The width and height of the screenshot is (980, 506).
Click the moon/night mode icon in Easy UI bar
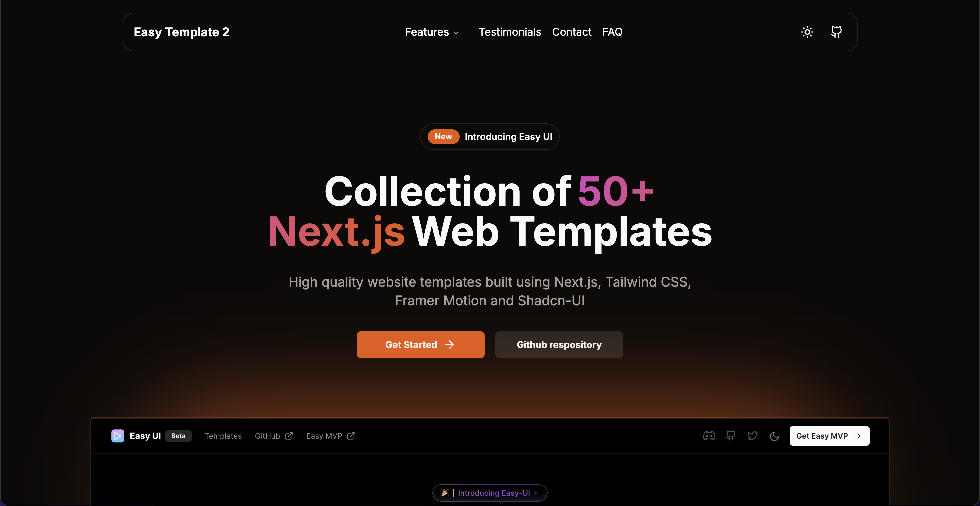774,436
